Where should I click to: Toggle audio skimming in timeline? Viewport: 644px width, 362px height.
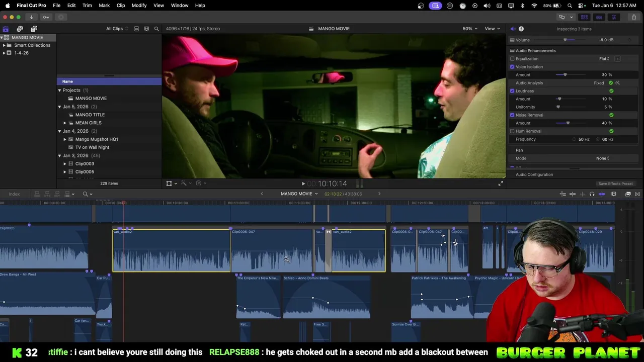click(582, 194)
